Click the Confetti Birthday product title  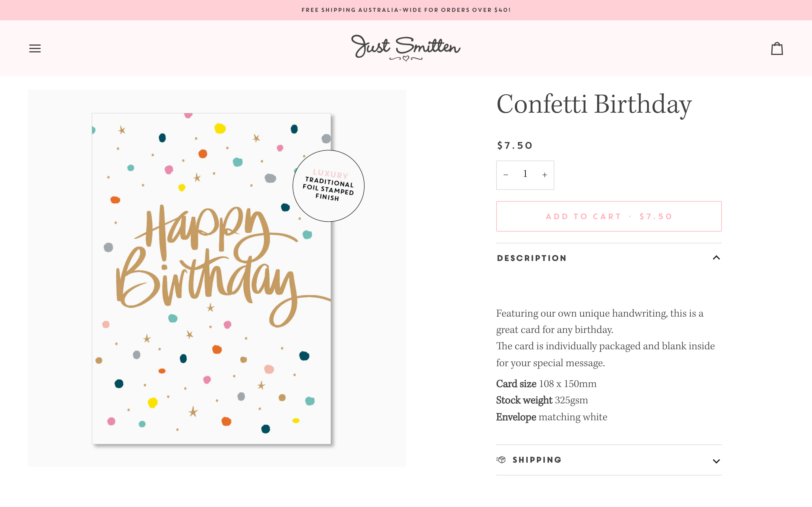(x=593, y=104)
